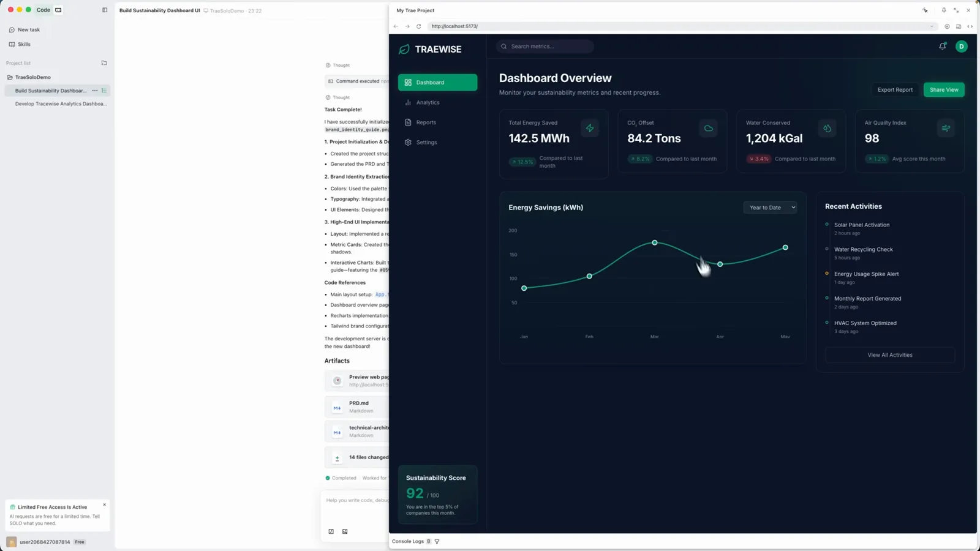Open the Year to Date dropdown
Viewport: 980px width, 551px height.
click(770, 208)
